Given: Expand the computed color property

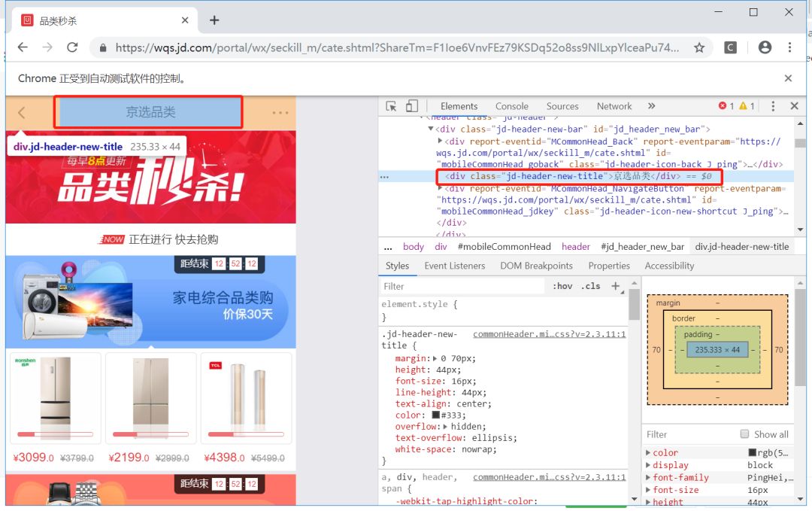Looking at the screenshot, I should 648,452.
